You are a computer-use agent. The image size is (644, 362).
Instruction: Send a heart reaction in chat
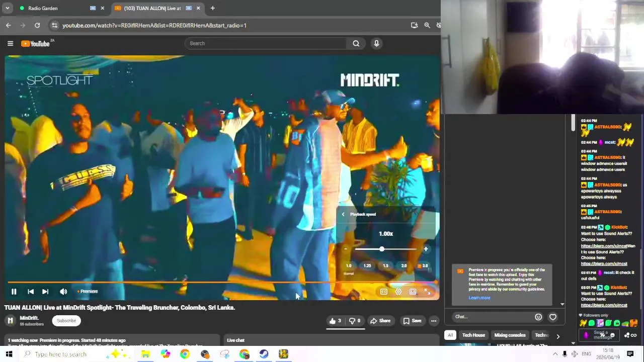tap(553, 317)
